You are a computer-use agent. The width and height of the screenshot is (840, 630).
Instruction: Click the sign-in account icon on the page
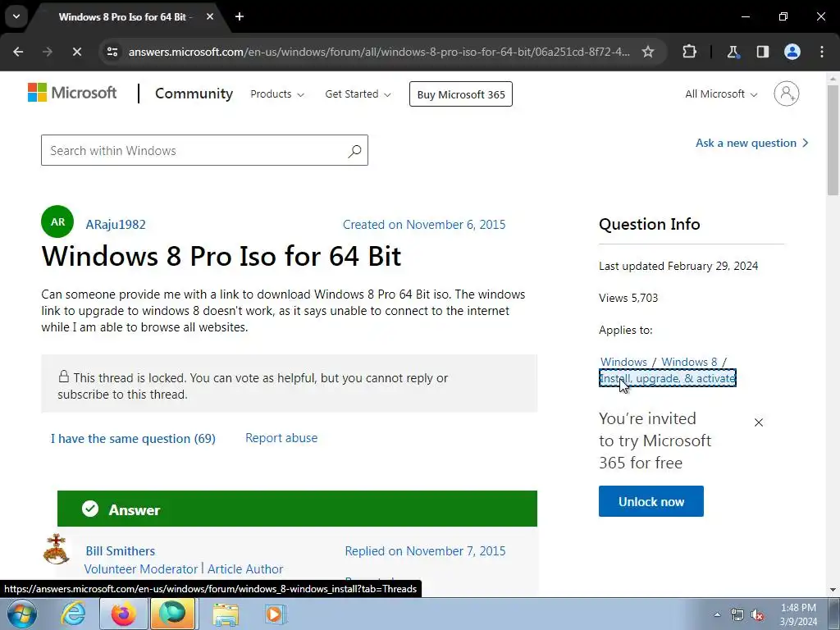[x=787, y=94]
